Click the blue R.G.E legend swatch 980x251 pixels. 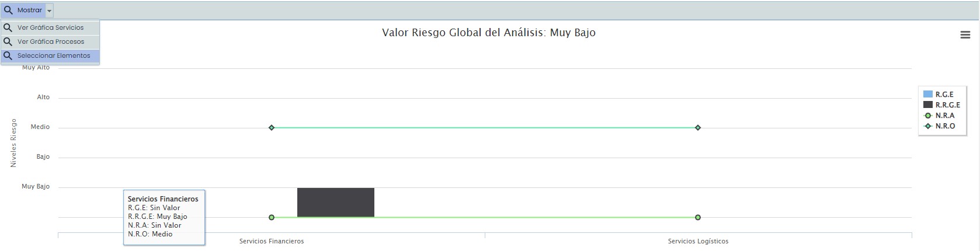click(x=927, y=95)
